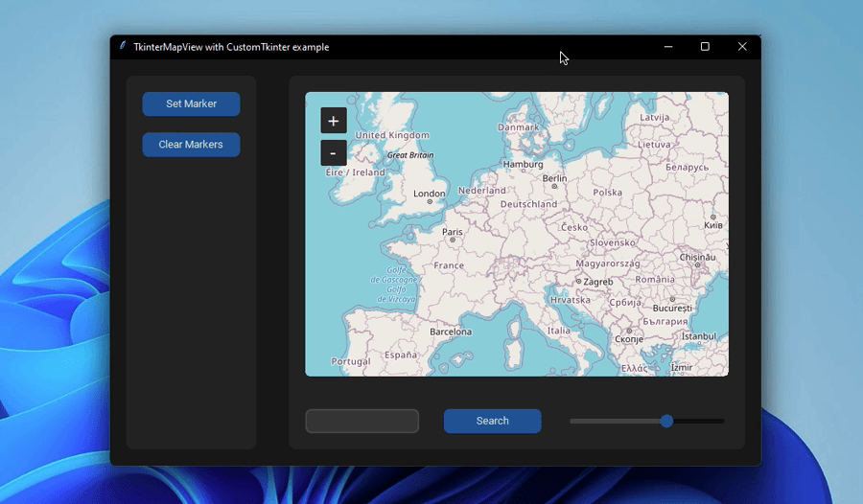Click the blue slider handle
Viewport: 863px width, 504px height.
[x=666, y=421]
